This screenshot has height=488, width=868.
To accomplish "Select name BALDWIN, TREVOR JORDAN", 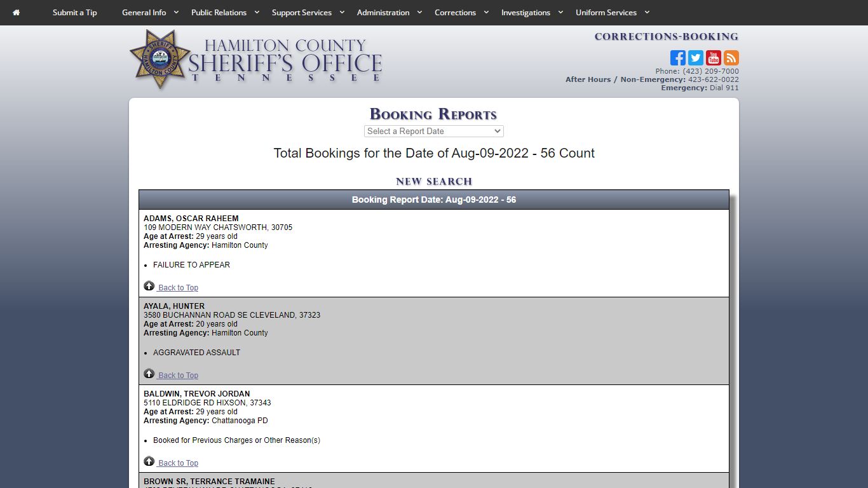I will pos(197,394).
